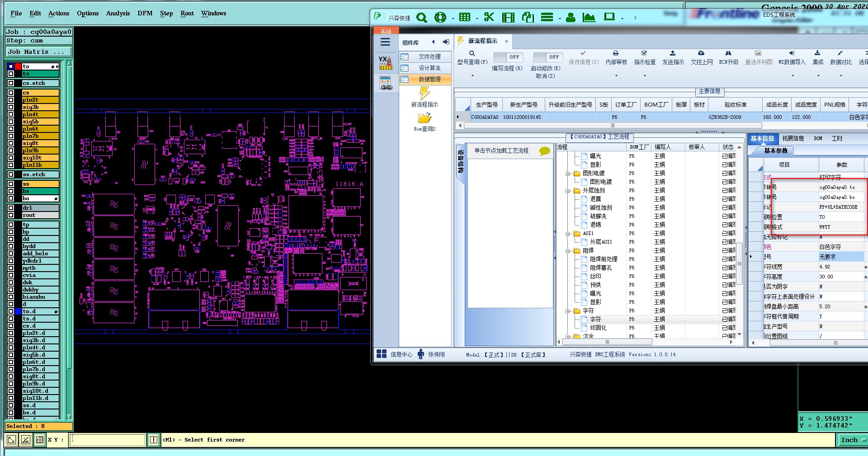The width and height of the screenshot is (868, 456).
Task: Click the blue color swatch for to.d
Action: 18,311
